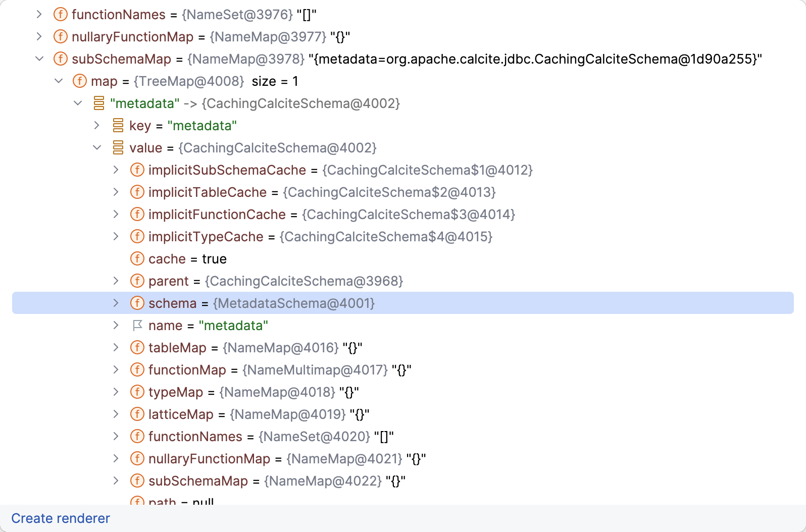806x532 pixels.
Task: Expand the parent CachingCalciteSchema@3968 node
Action: [116, 281]
